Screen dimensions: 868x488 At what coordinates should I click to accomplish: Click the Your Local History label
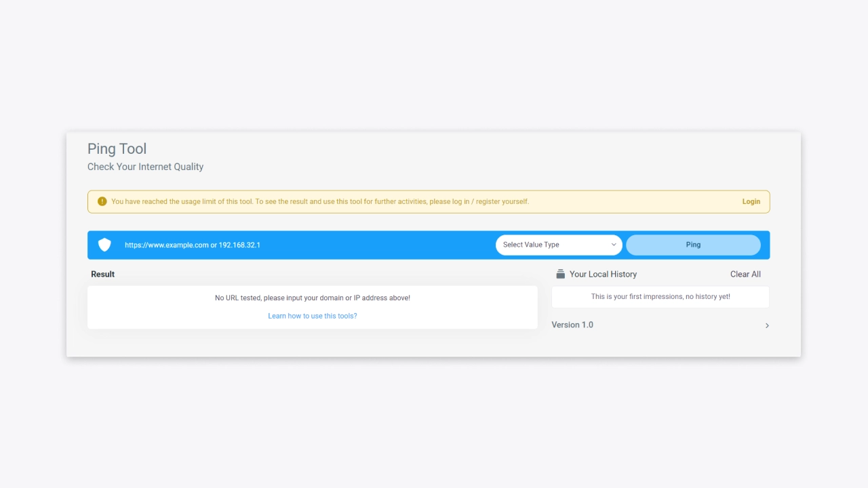pyautogui.click(x=603, y=274)
